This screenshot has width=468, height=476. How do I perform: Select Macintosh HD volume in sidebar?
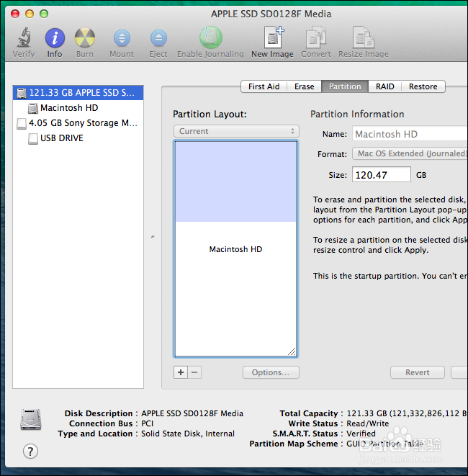point(78,108)
